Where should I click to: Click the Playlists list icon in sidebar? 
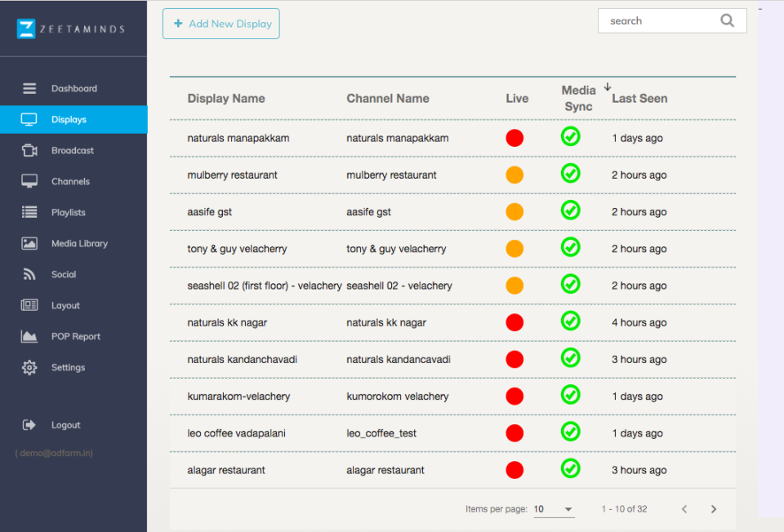[x=29, y=212]
